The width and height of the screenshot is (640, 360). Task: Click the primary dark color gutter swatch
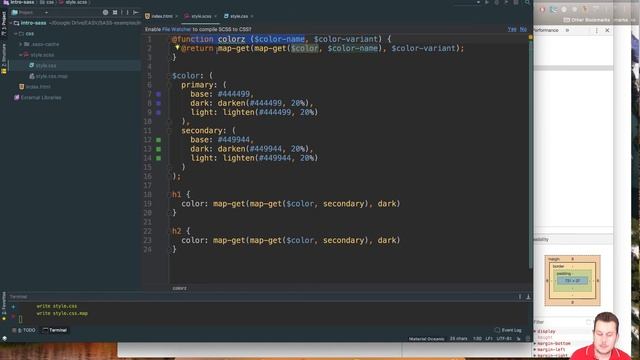158,103
